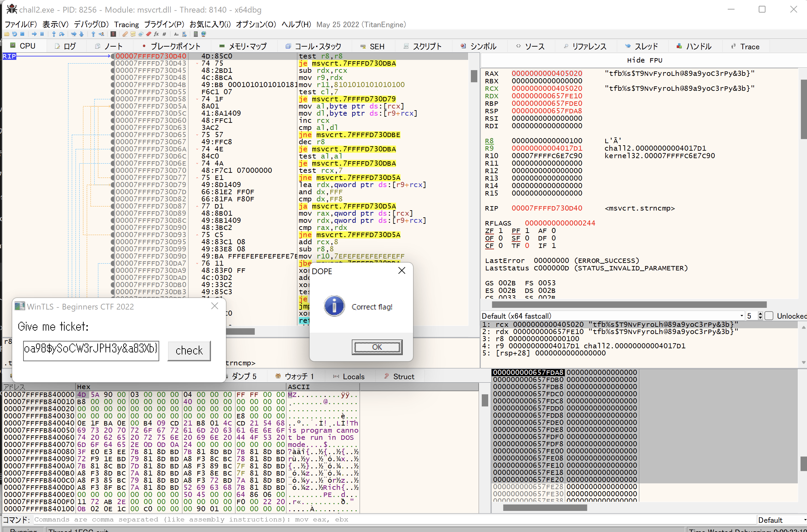
Task: Click Hide FPU in registers pane
Action: tap(644, 60)
